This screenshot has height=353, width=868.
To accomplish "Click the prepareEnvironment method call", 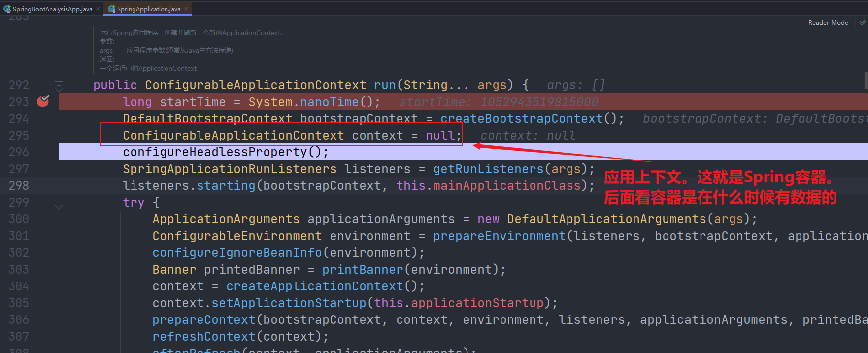I will [x=499, y=236].
